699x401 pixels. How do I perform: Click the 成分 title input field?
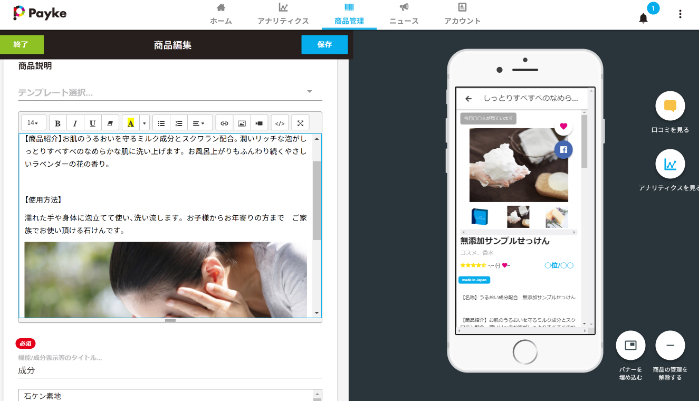click(x=166, y=370)
